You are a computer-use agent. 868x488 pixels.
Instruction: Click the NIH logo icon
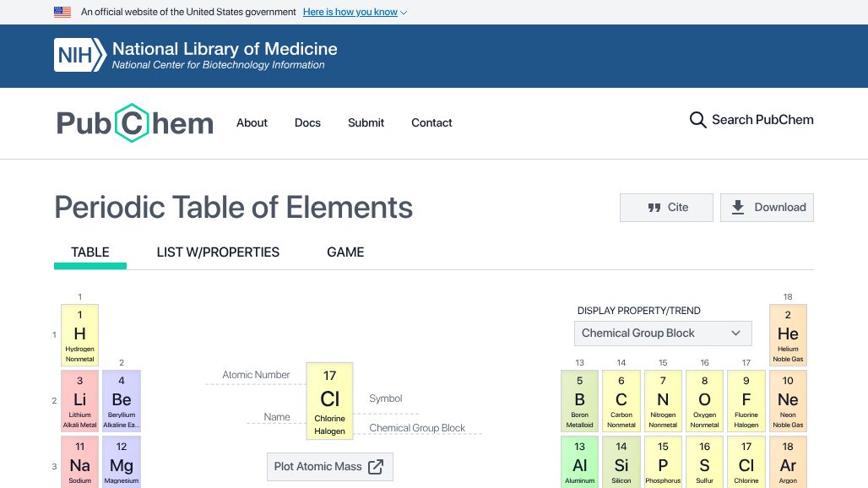[x=79, y=56]
